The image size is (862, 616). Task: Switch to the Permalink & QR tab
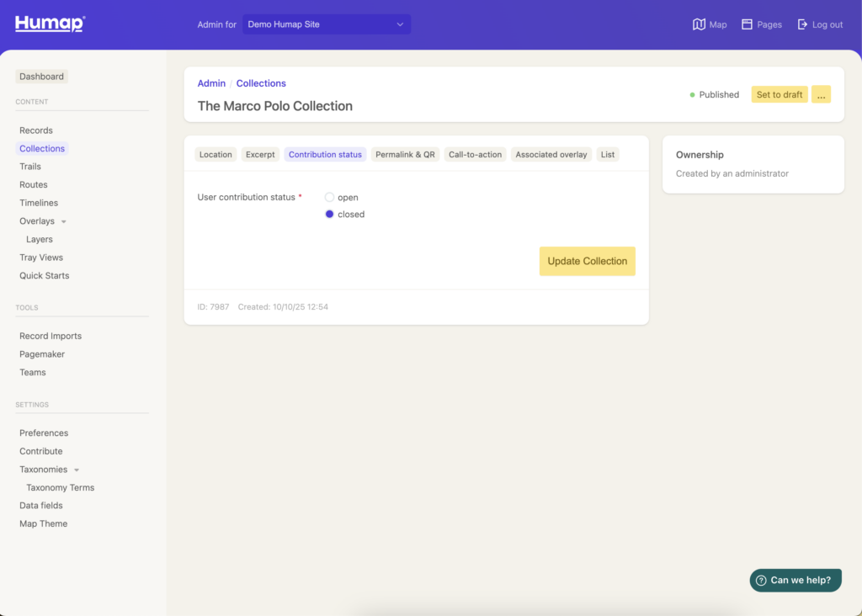405,155
